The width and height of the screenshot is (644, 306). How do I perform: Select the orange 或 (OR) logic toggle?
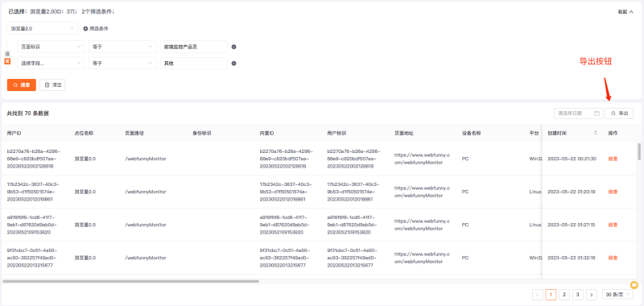7,61
